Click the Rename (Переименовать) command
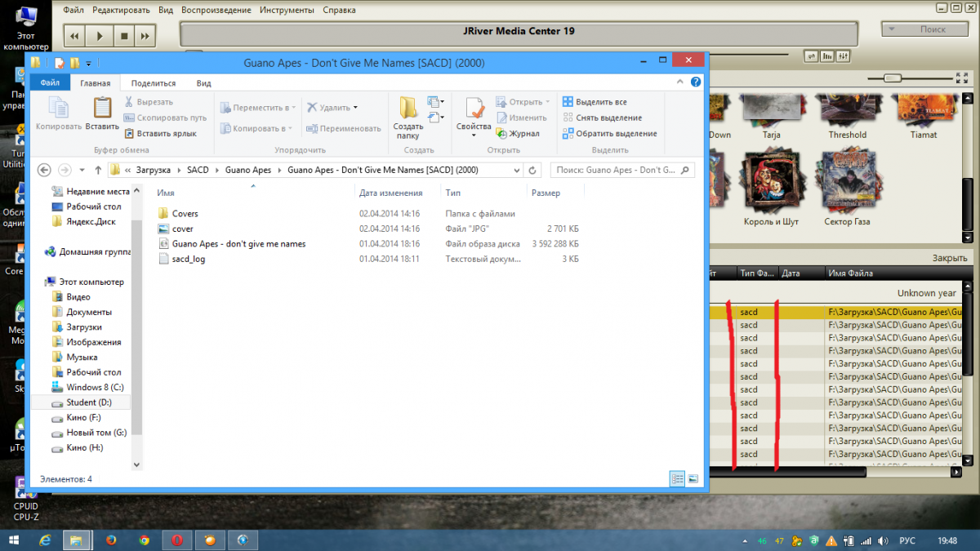Viewport: 980px width, 551px height. pyautogui.click(x=343, y=128)
